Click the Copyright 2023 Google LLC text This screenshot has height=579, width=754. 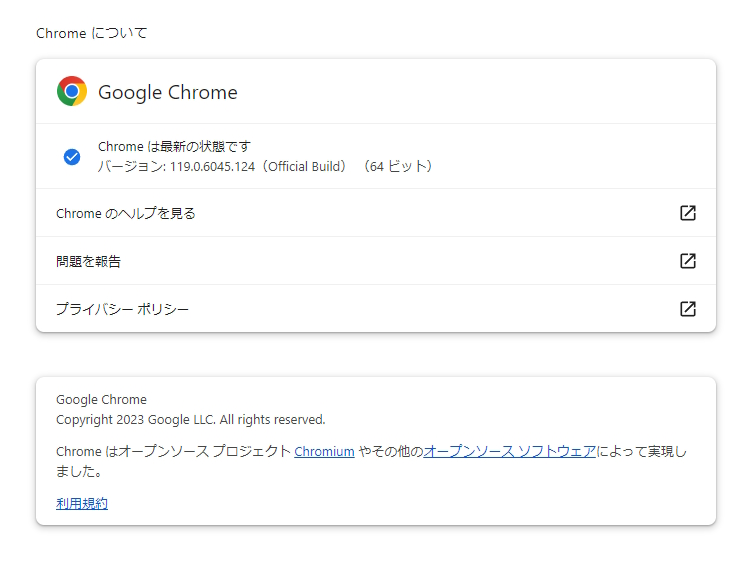click(190, 420)
